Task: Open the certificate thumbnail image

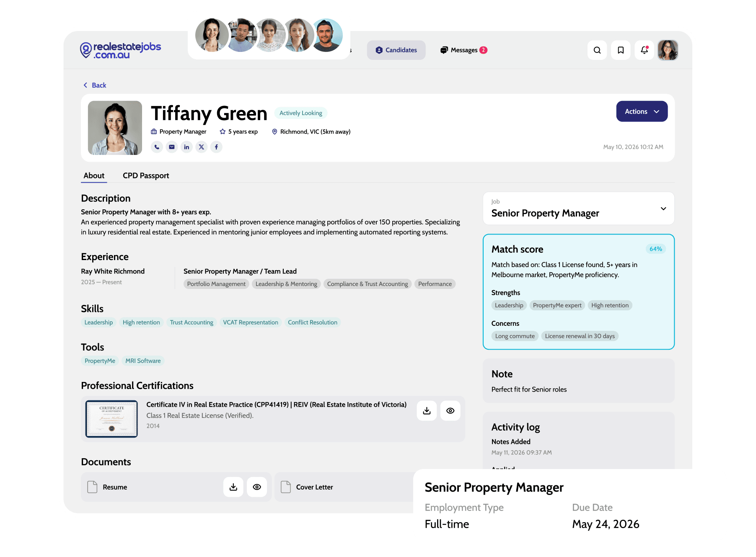Action: tap(111, 419)
